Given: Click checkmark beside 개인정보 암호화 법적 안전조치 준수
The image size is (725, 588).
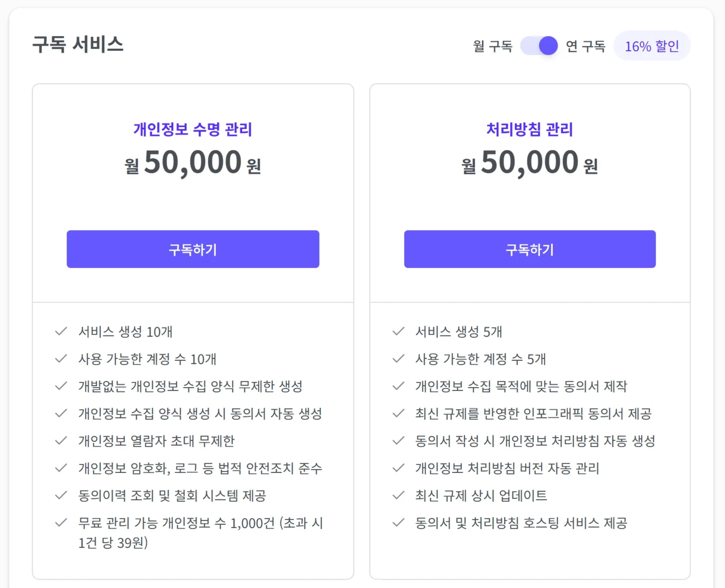Looking at the screenshot, I should pos(61,468).
